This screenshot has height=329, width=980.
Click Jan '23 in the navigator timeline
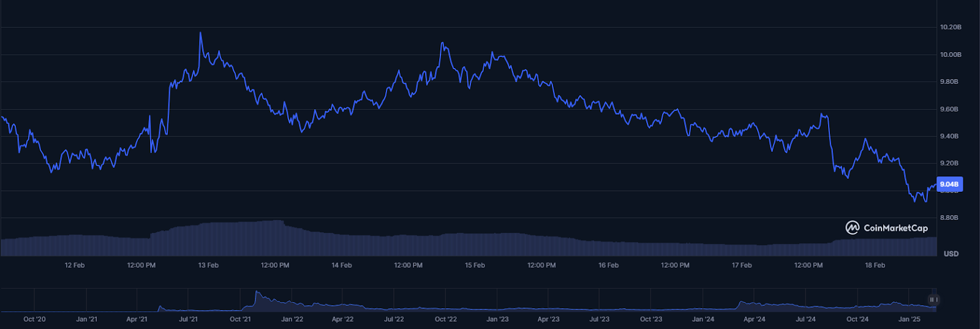(x=497, y=319)
